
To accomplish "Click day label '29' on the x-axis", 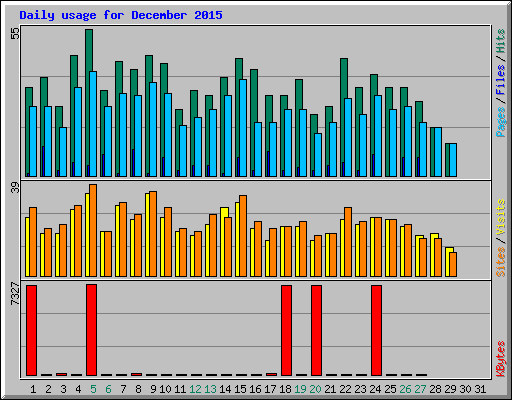I will pyautogui.click(x=450, y=389).
